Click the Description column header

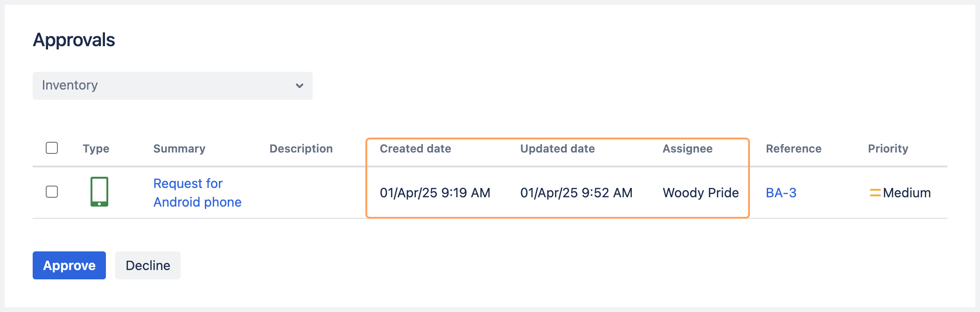point(301,149)
